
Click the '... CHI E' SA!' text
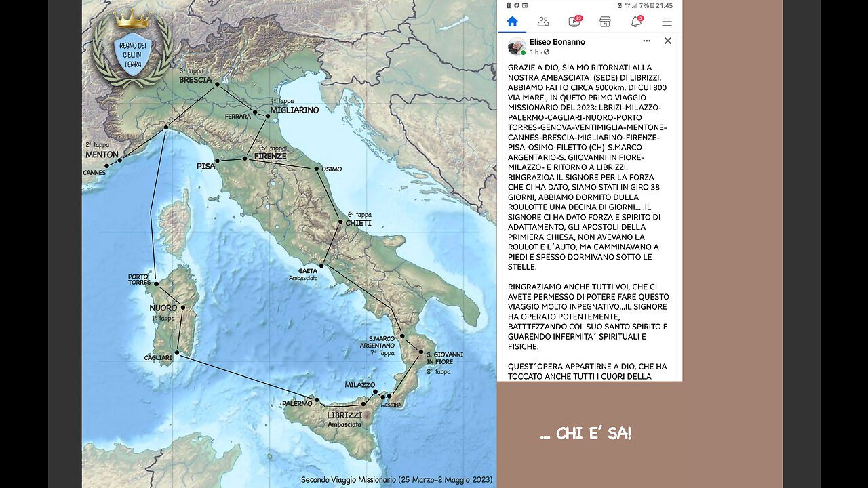pos(587,434)
